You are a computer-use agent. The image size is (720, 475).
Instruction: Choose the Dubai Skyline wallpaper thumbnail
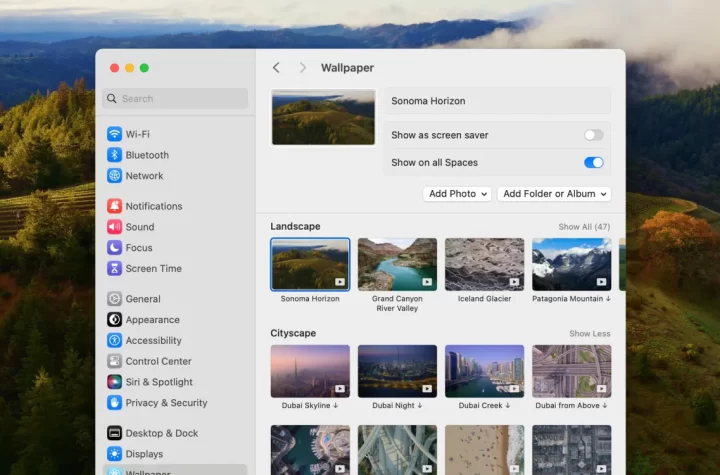(310, 371)
